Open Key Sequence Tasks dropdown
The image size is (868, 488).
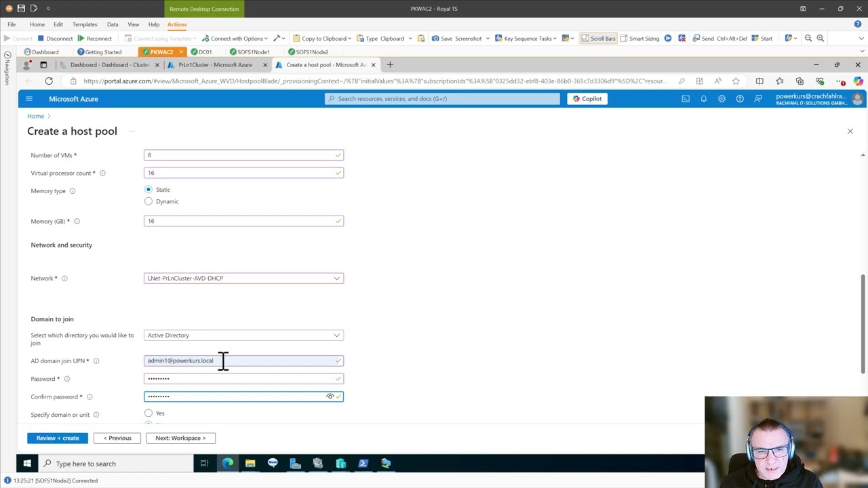pyautogui.click(x=526, y=38)
